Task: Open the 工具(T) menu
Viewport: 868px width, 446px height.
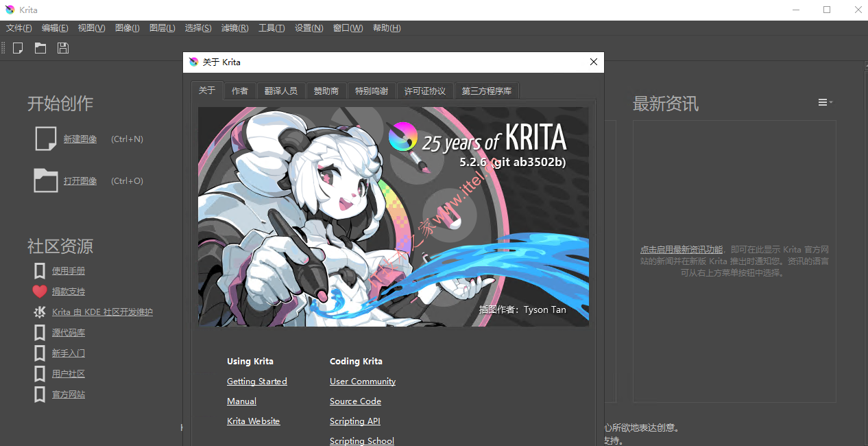Action: [x=272, y=28]
